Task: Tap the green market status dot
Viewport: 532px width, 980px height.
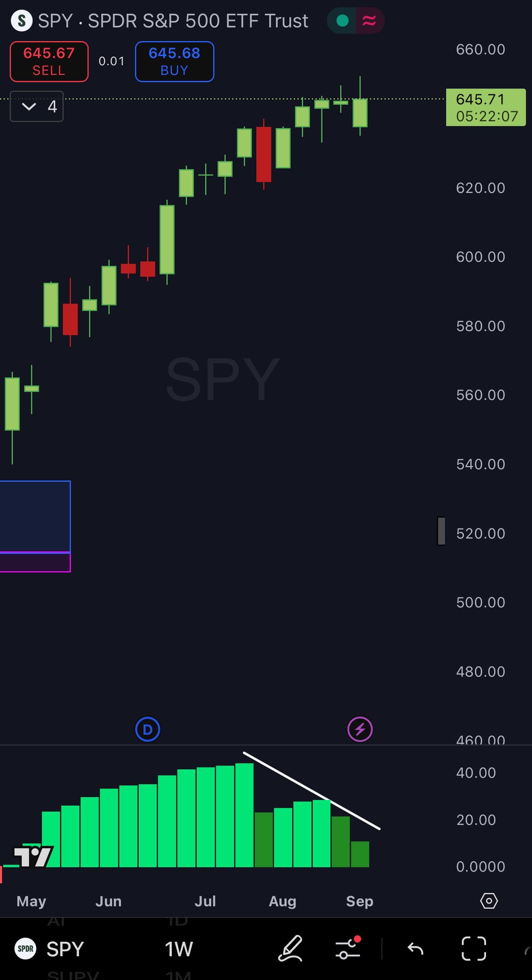Action: [343, 21]
